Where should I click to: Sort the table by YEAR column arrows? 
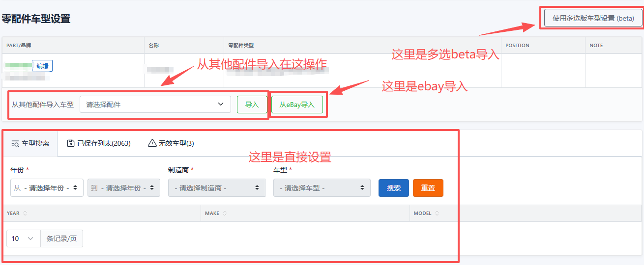(25, 213)
